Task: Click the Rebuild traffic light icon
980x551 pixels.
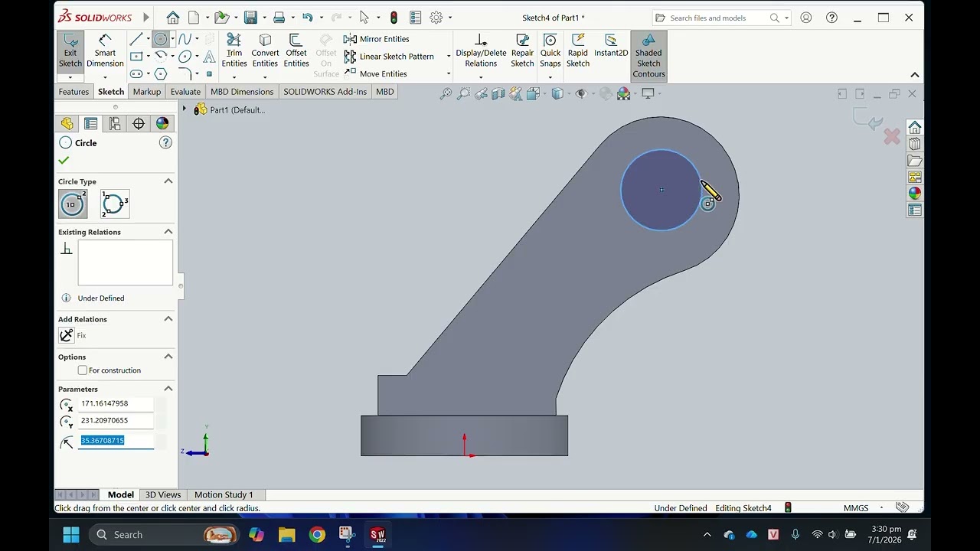Action: pos(394,18)
